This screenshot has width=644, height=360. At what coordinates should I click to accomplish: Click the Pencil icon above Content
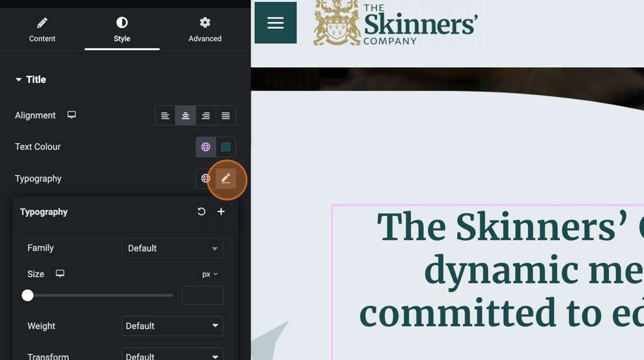coord(42,22)
